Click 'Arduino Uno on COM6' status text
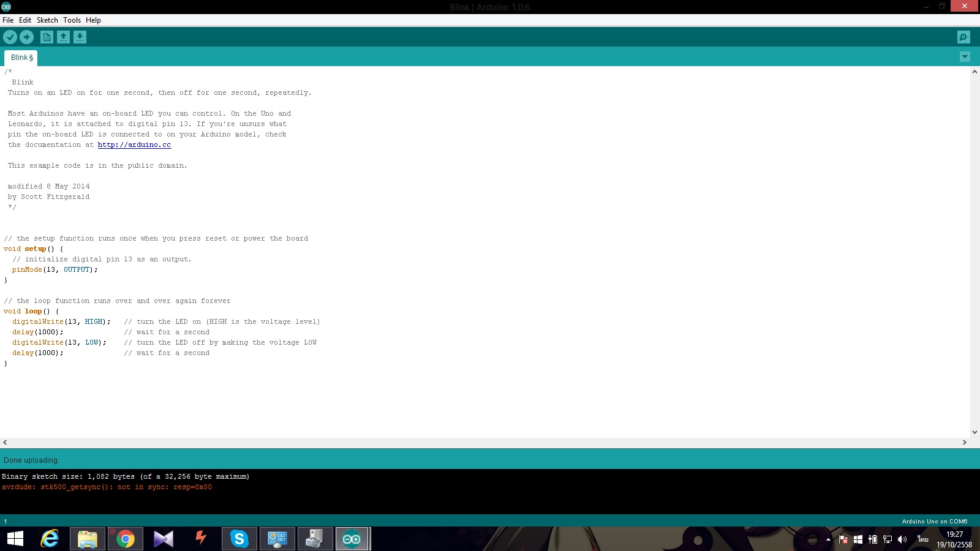This screenshot has height=551, width=980. 935,522
